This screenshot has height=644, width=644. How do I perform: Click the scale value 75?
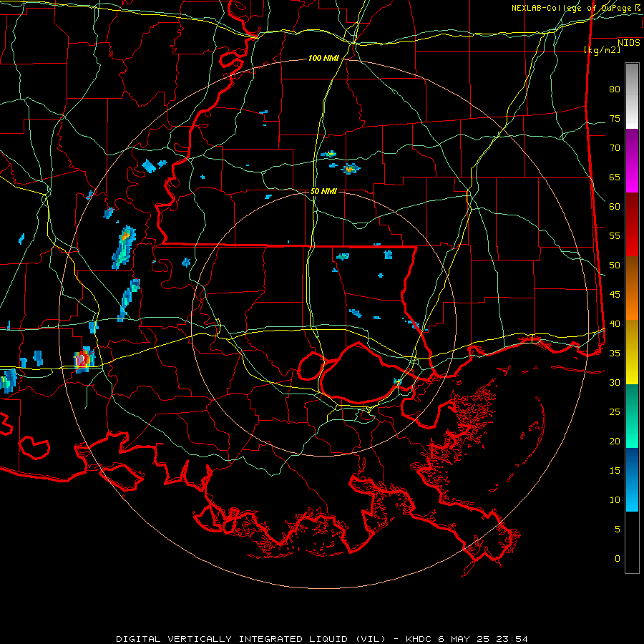[615, 118]
